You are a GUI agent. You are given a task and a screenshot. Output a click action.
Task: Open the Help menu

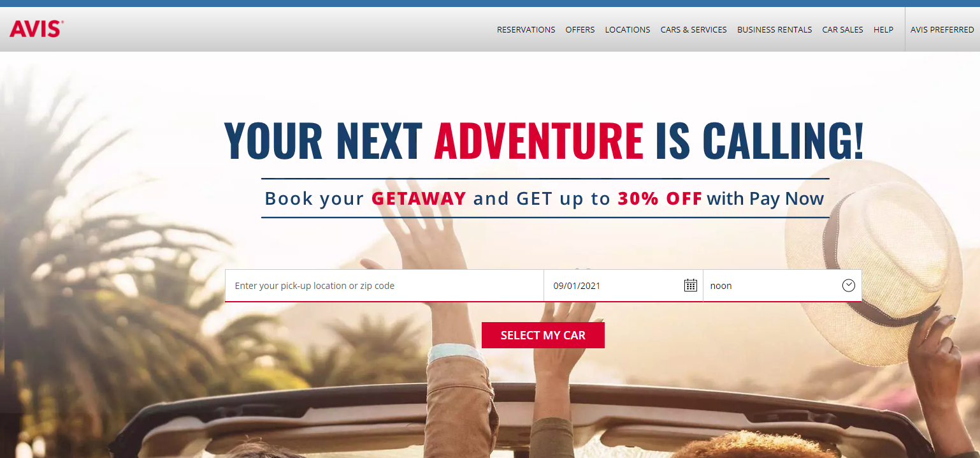click(883, 29)
